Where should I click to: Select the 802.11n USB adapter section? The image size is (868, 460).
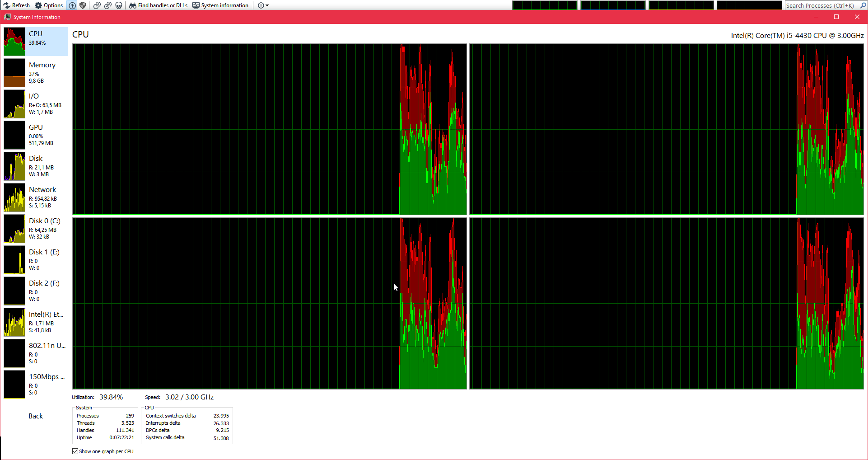(x=36, y=353)
